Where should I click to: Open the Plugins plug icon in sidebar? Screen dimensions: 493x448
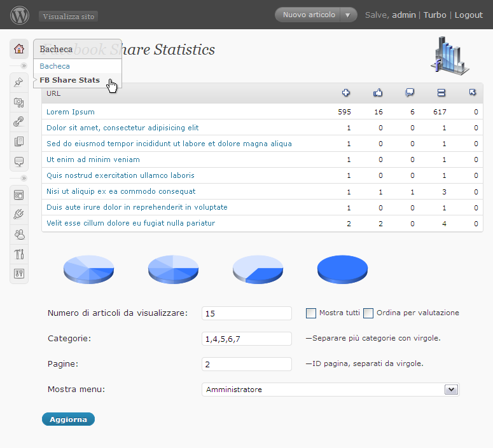[19, 215]
